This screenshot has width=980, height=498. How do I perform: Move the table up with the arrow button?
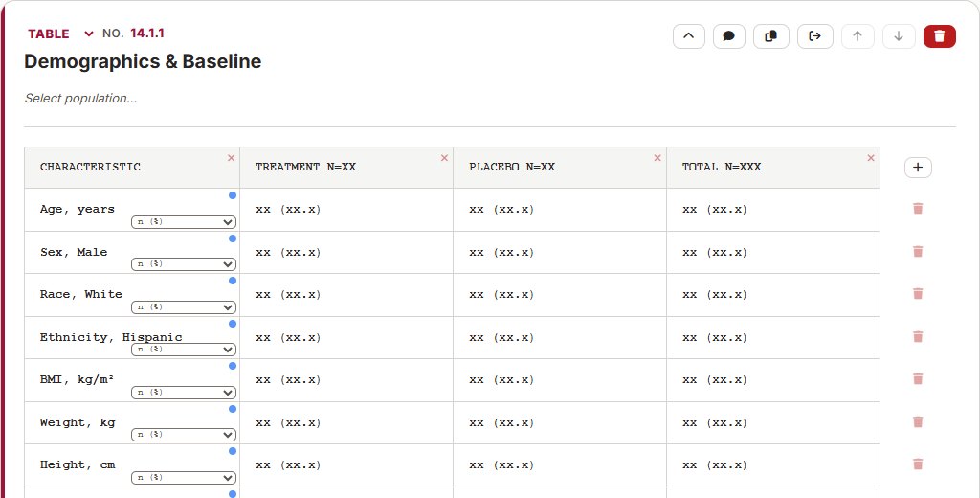click(x=857, y=36)
